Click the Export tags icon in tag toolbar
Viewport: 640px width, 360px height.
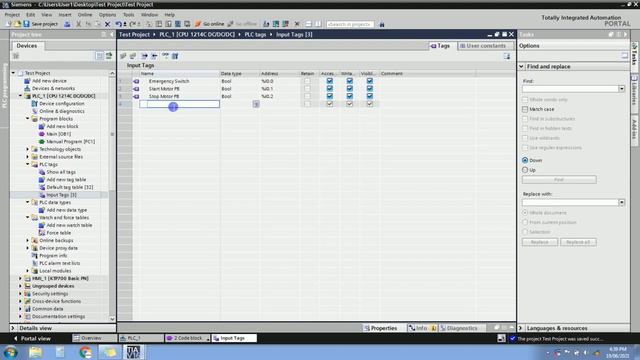[144, 56]
